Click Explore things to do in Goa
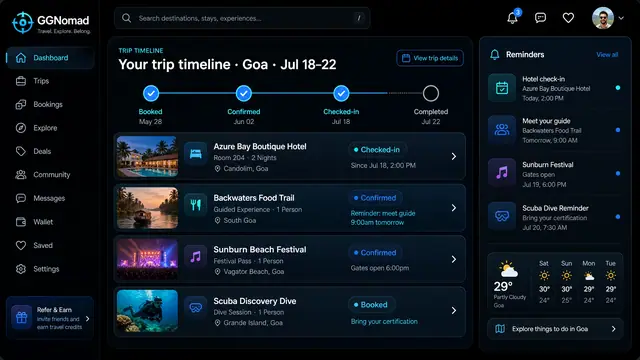 (x=555, y=329)
